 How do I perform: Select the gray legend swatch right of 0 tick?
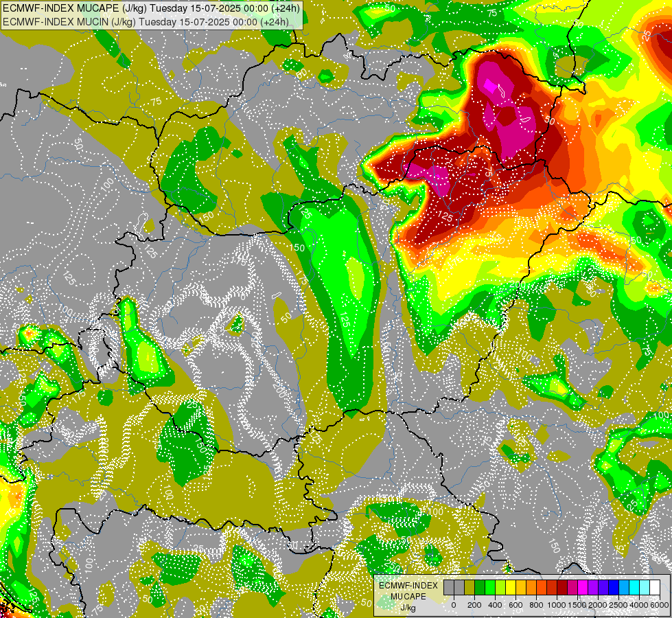(x=459, y=587)
